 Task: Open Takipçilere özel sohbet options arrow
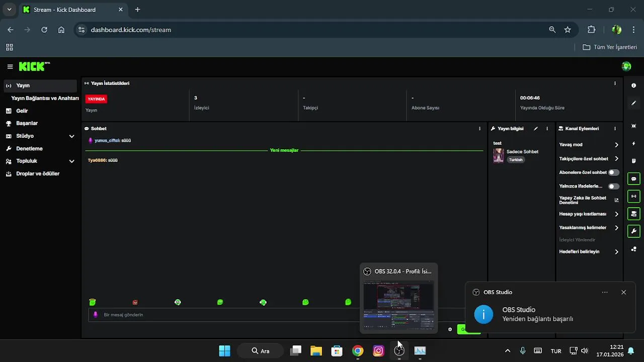(616, 159)
